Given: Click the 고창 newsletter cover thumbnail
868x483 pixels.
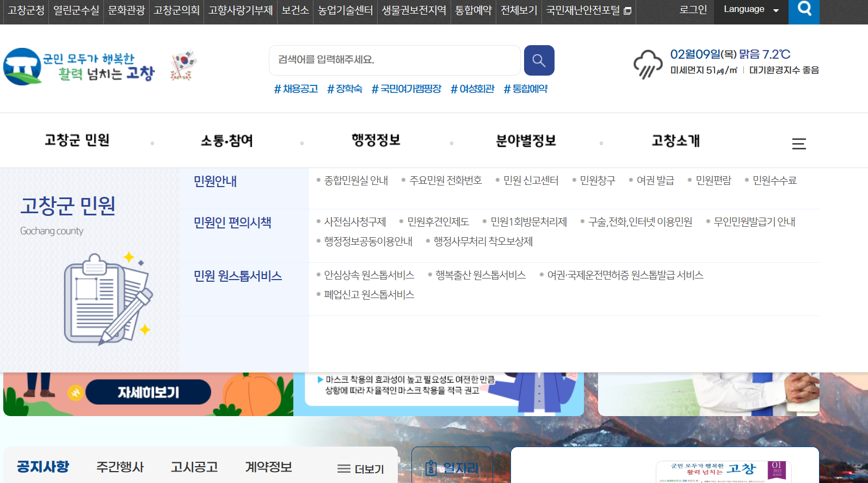Looking at the screenshot, I should click(x=724, y=472).
